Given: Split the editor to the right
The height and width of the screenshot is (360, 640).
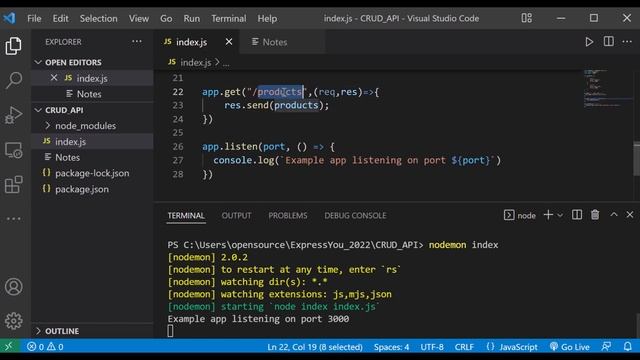Looking at the screenshot, I should click(609, 42).
